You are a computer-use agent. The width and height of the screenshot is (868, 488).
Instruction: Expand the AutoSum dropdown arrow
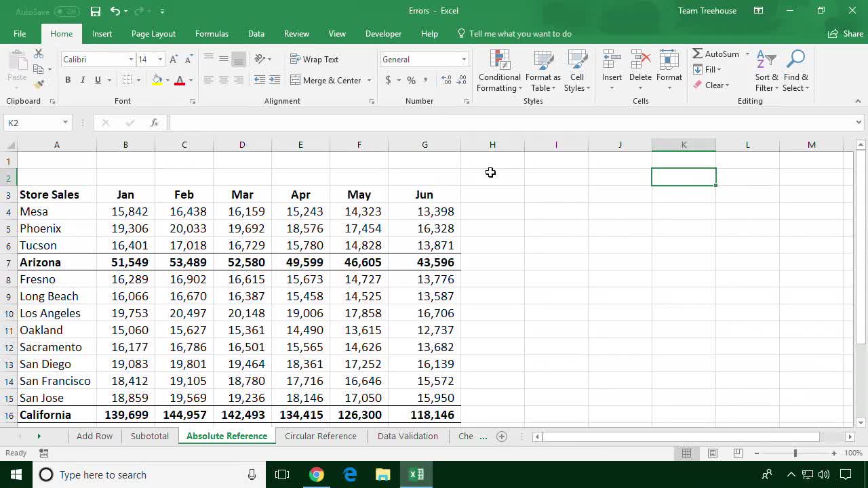[x=747, y=54]
